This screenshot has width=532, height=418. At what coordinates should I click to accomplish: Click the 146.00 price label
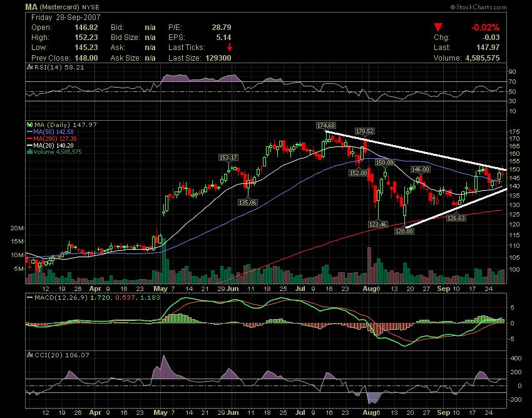coord(421,170)
